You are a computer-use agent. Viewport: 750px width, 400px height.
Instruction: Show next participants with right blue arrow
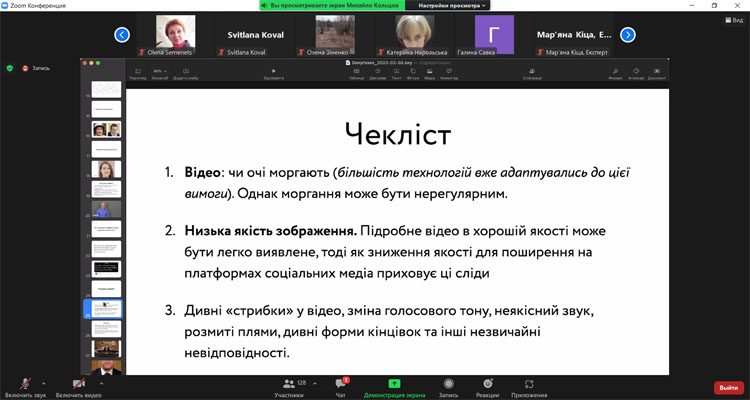click(628, 35)
